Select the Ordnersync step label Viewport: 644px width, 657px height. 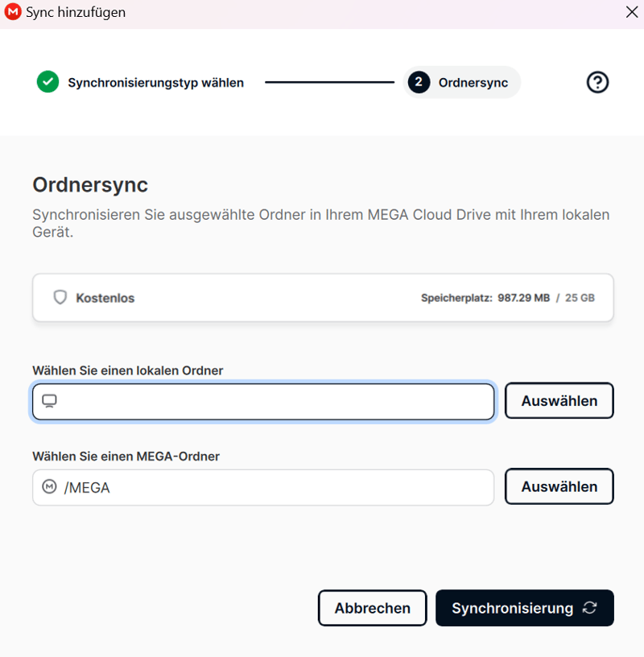[x=473, y=83]
